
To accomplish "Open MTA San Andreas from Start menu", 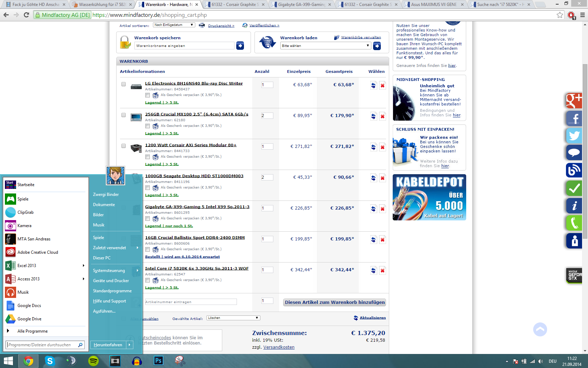I will 45,239.
